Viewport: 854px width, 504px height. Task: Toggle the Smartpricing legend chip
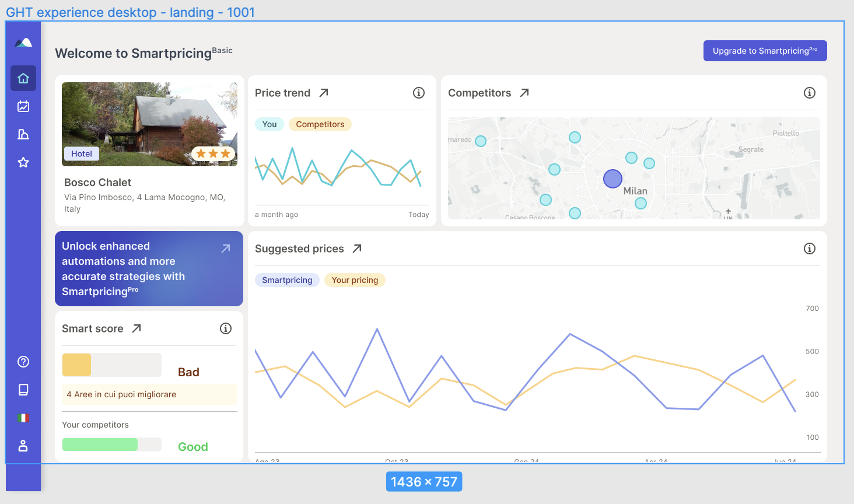coord(287,280)
